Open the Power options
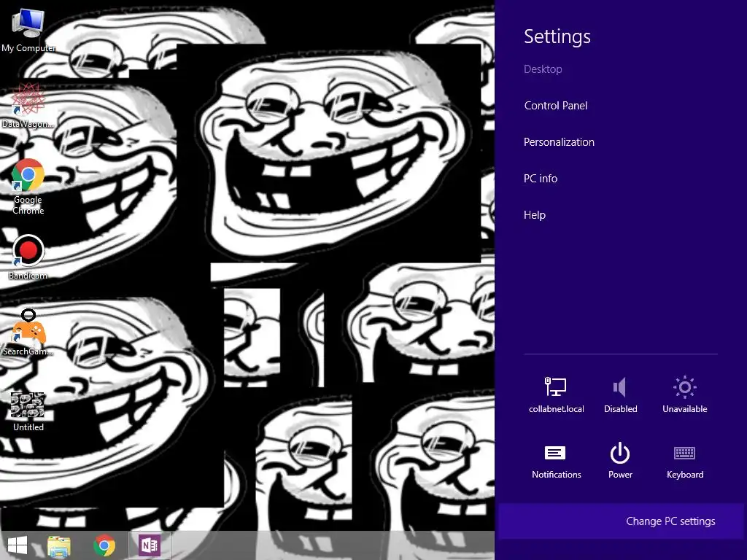Image resolution: width=747 pixels, height=560 pixels. tap(620, 461)
